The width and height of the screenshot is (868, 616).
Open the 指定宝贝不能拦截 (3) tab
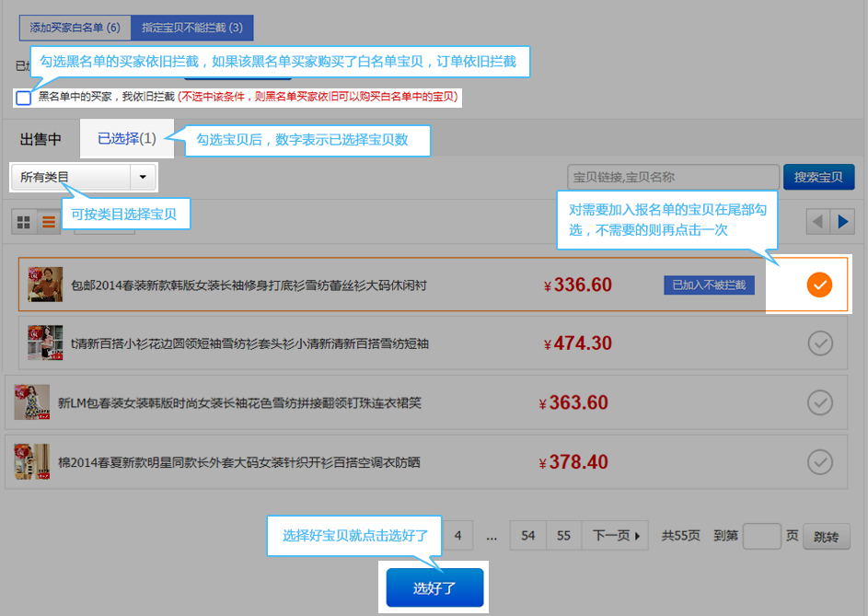coord(192,28)
